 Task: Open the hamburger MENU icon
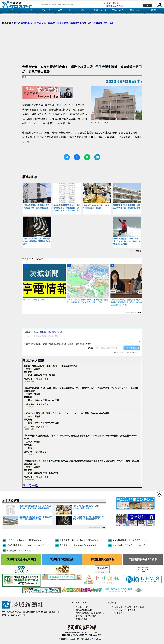point(160,5)
